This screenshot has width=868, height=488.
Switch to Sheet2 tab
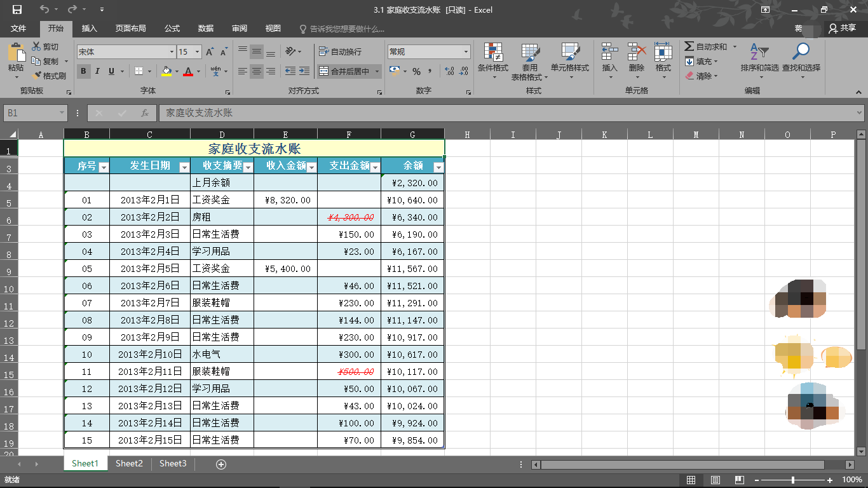pos(129,464)
